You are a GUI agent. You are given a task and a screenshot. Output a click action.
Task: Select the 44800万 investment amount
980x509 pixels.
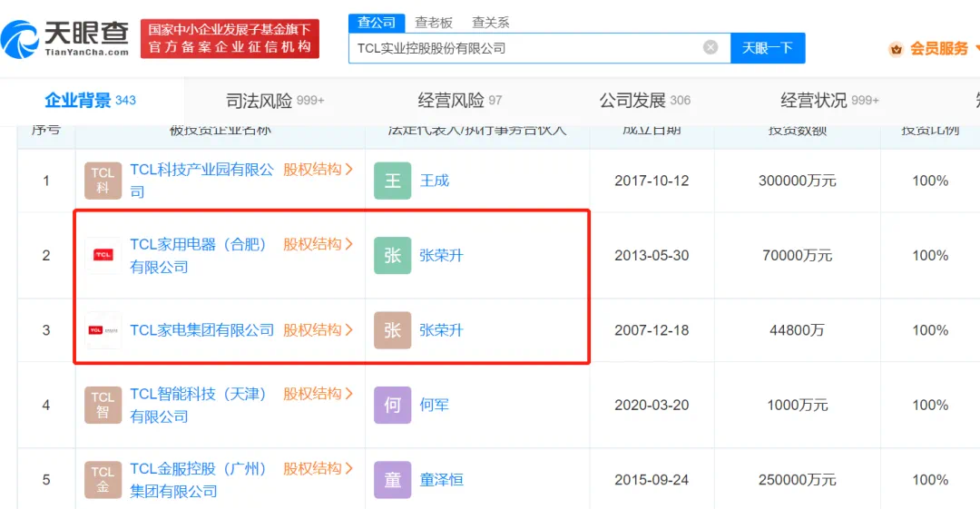[x=798, y=330]
